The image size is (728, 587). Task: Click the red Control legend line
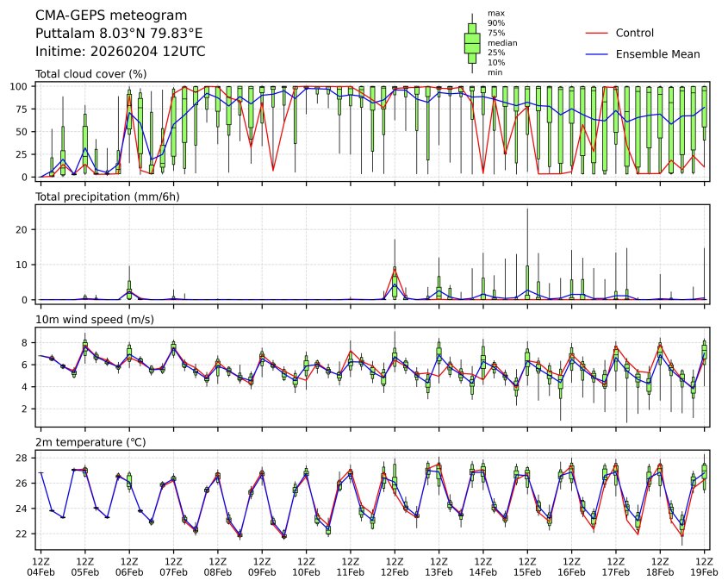click(597, 34)
